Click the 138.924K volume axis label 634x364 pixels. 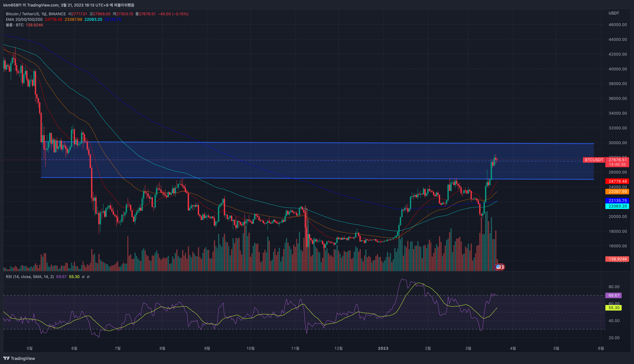tap(617, 259)
